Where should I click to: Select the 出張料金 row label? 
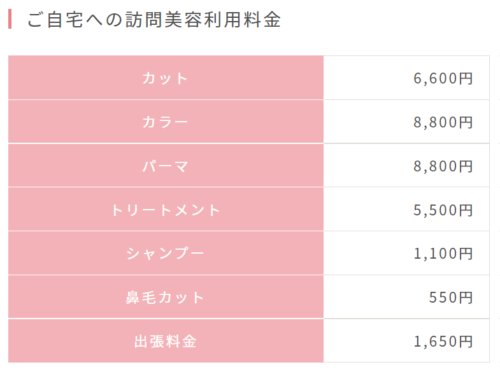(166, 341)
